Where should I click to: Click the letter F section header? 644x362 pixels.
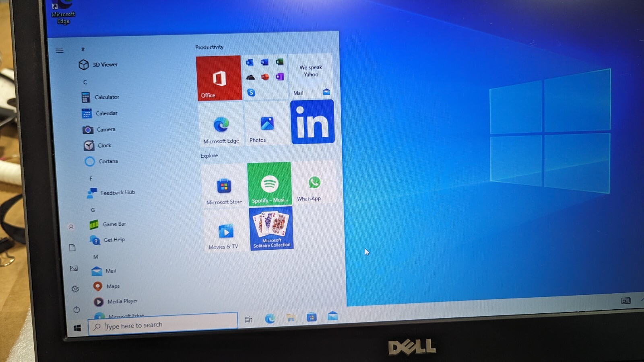91,178
